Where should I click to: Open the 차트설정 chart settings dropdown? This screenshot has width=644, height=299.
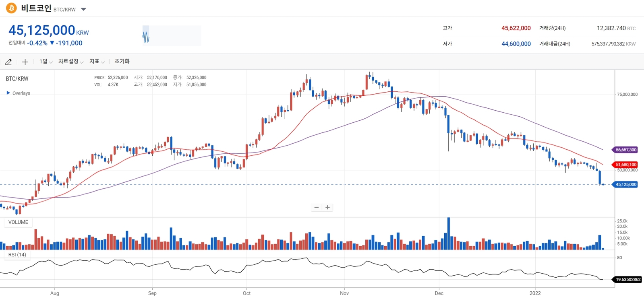[x=70, y=62]
